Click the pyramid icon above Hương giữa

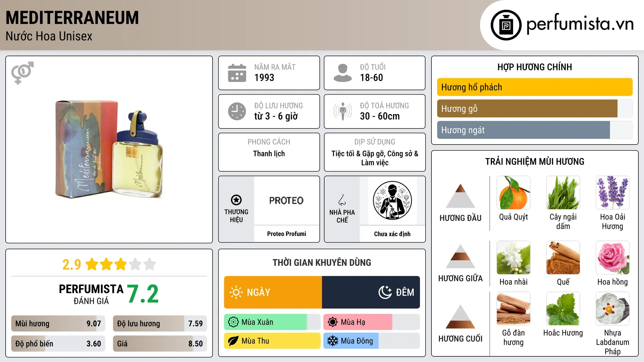[x=460, y=256]
